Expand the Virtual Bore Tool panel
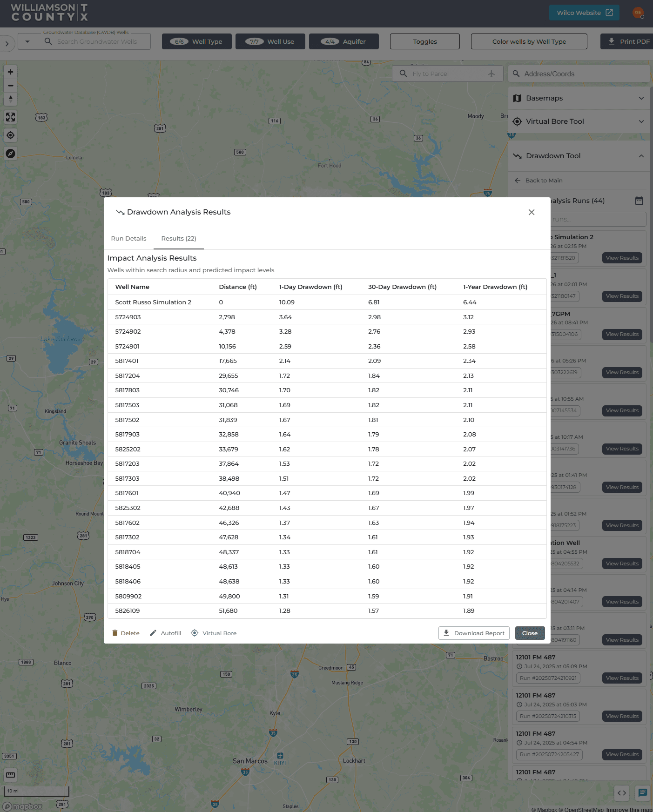This screenshot has width=653, height=812. point(579,121)
